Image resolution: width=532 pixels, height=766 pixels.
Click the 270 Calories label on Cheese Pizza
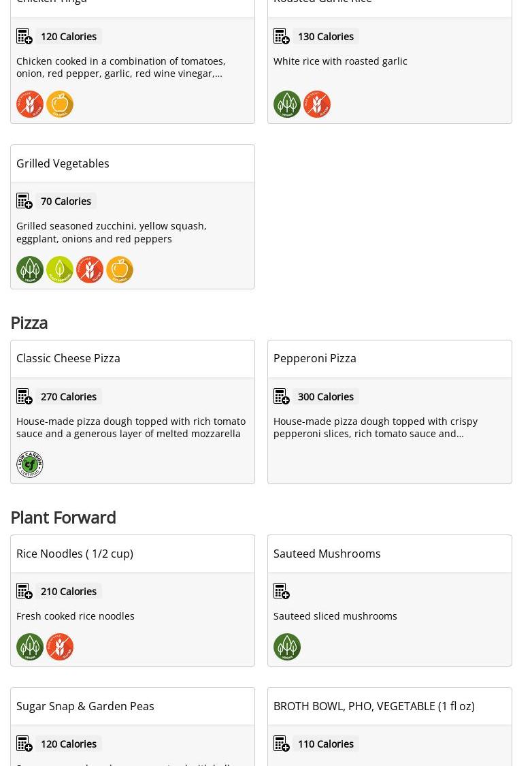click(68, 396)
